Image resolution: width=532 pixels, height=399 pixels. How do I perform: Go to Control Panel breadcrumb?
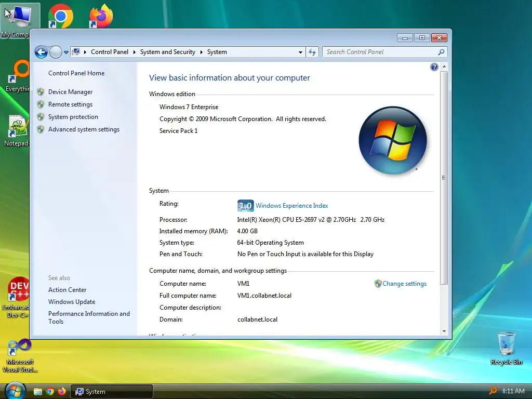tap(110, 52)
